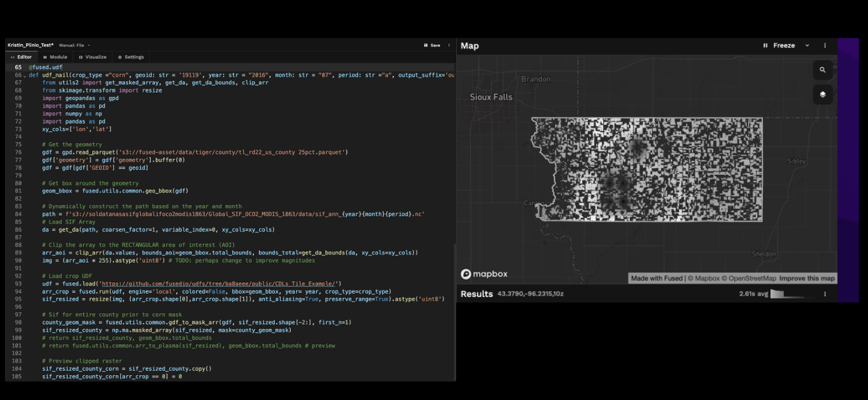Open the editor header kebab menu
Screen dimensions: 868x400
[x=449, y=46]
